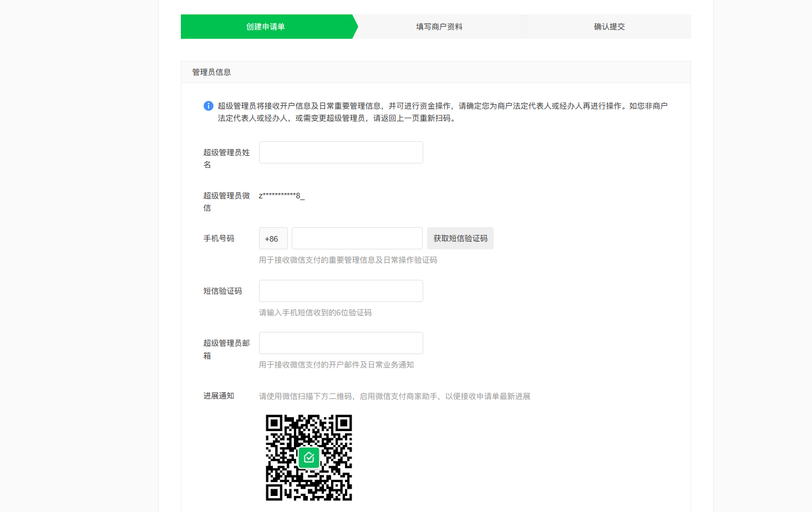The height and width of the screenshot is (512, 812).
Task: Click the WeChat QR code image
Action: click(309, 458)
